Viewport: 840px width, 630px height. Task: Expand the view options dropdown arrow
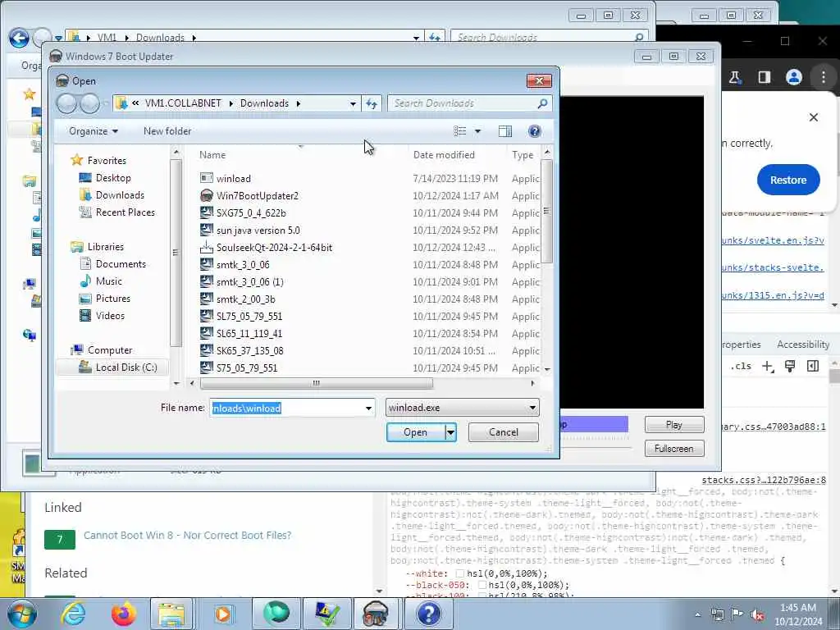[478, 131]
